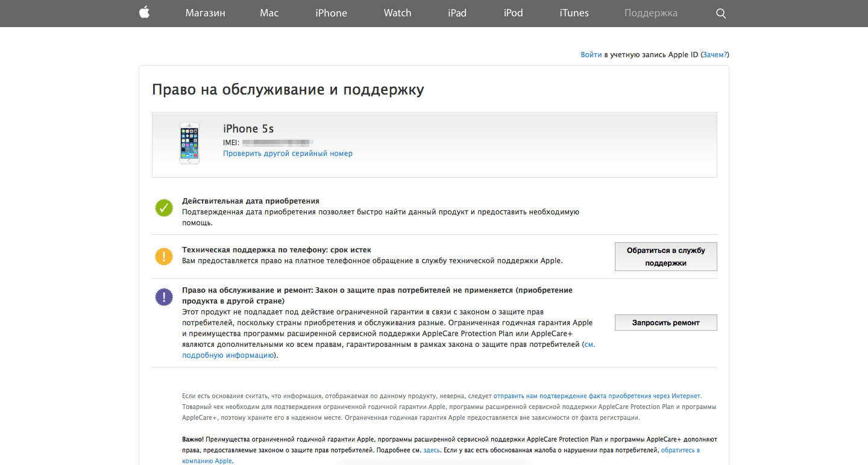
Task: Open the Поддержка navigation item
Action: point(651,13)
